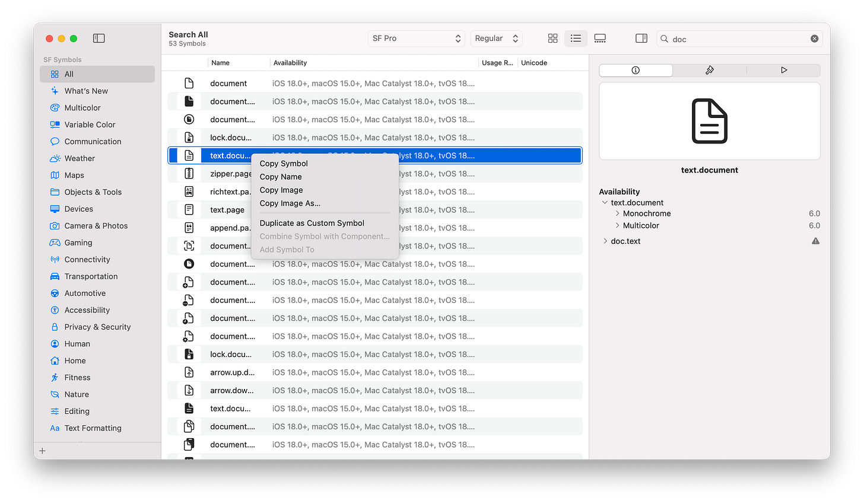The height and width of the screenshot is (504, 864).
Task: Sort by the Availability column header
Action: point(374,63)
